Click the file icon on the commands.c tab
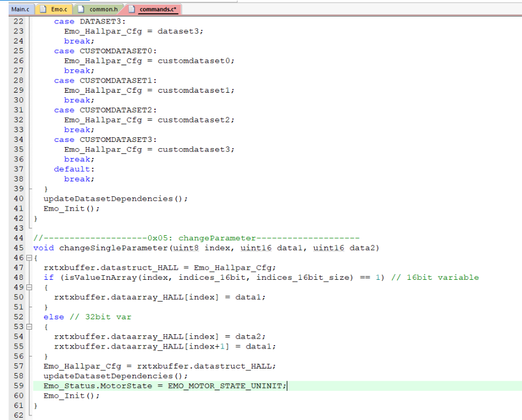The image size is (522, 420). click(130, 9)
